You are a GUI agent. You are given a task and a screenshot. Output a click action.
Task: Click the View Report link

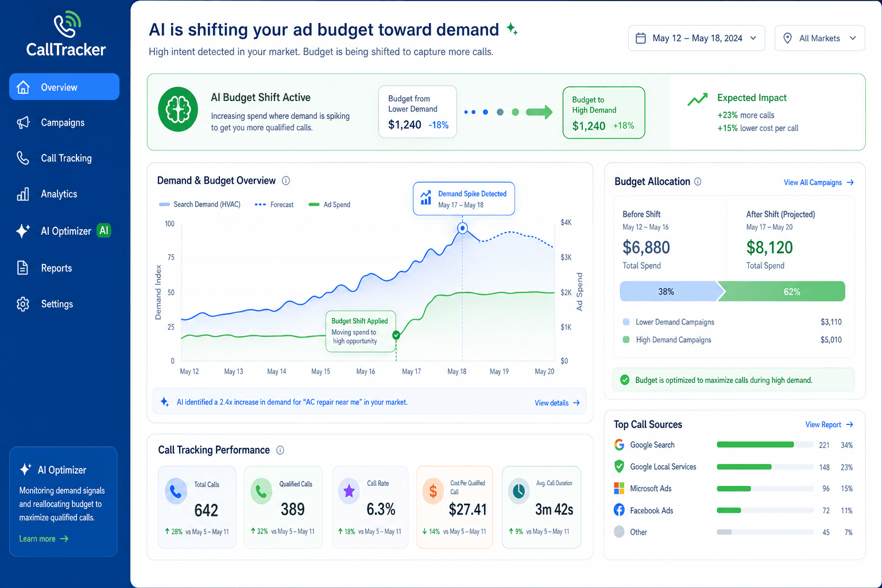pos(829,425)
